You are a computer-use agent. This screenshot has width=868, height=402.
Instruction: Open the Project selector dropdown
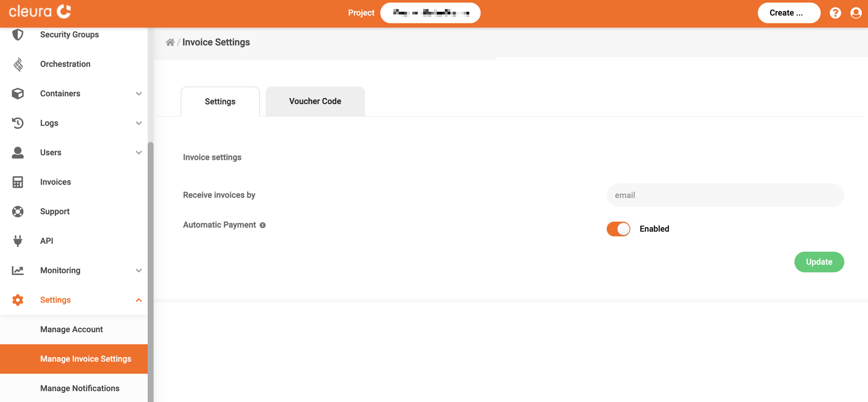coord(430,13)
